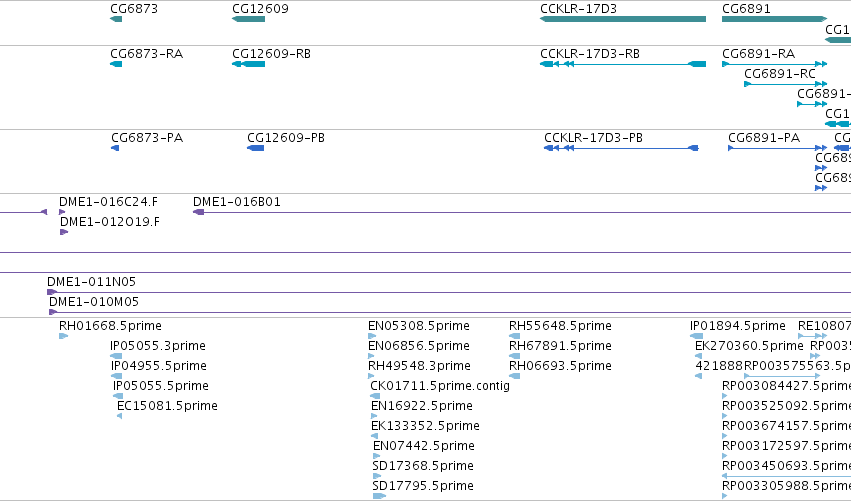Select the SD17795.5prime EST label
This screenshot has width=851, height=501.
tap(423, 486)
